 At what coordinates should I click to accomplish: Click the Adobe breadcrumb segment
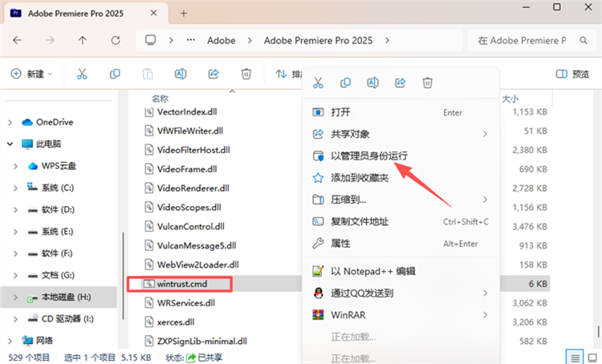pyautogui.click(x=222, y=41)
